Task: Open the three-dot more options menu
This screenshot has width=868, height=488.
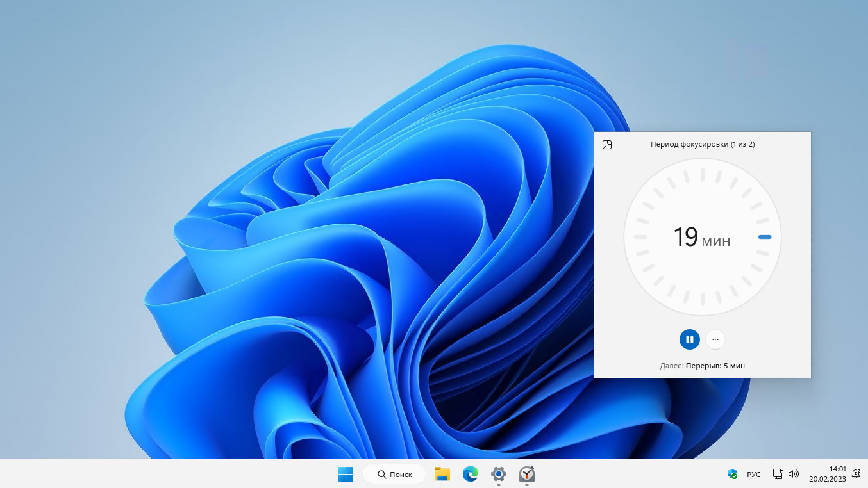Action: tap(715, 339)
